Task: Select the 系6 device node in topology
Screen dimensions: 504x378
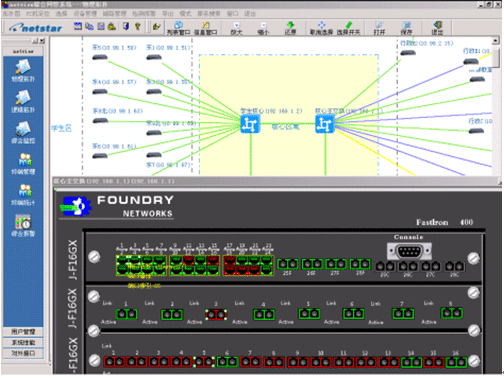Action: pyautogui.click(x=100, y=156)
